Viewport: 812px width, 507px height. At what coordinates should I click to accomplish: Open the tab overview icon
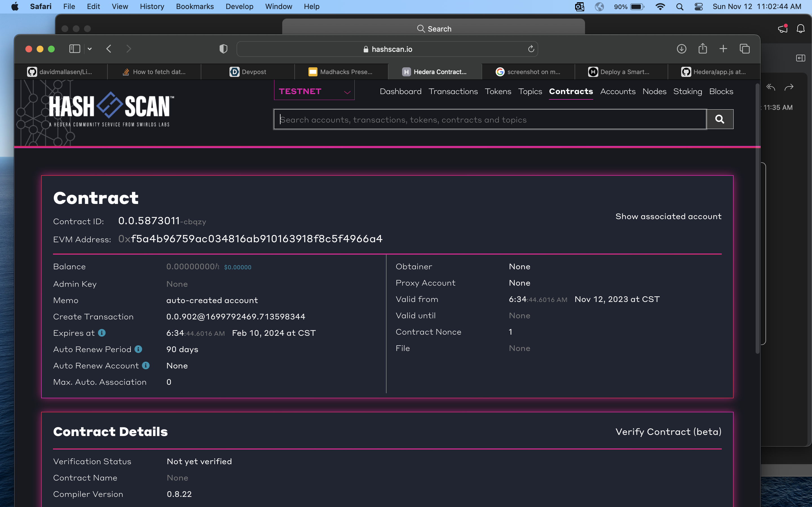pos(744,49)
